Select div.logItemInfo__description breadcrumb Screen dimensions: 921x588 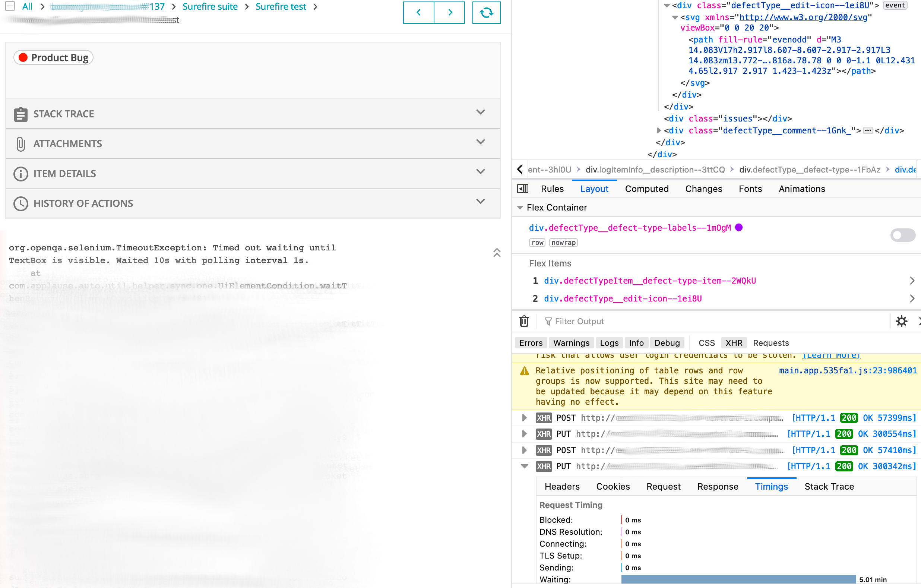coord(655,170)
